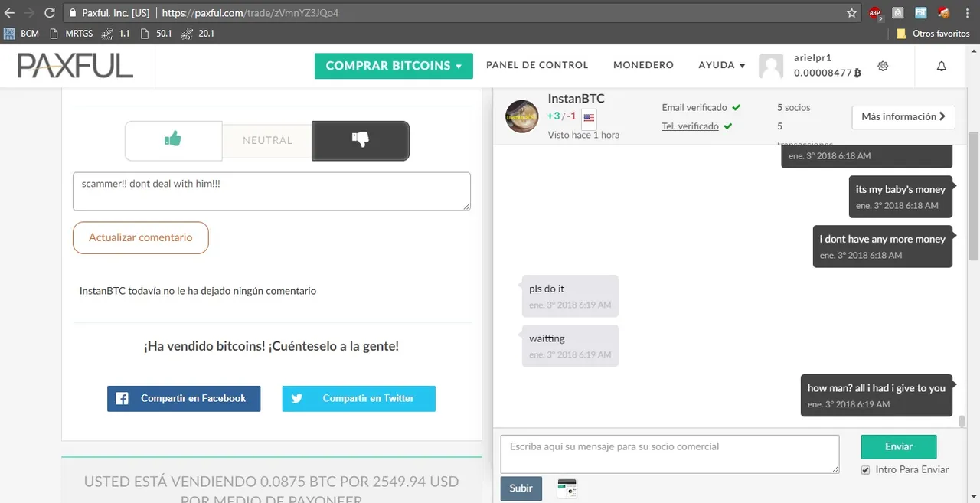Click the chat message input field
The width and height of the screenshot is (980, 503).
(x=670, y=455)
